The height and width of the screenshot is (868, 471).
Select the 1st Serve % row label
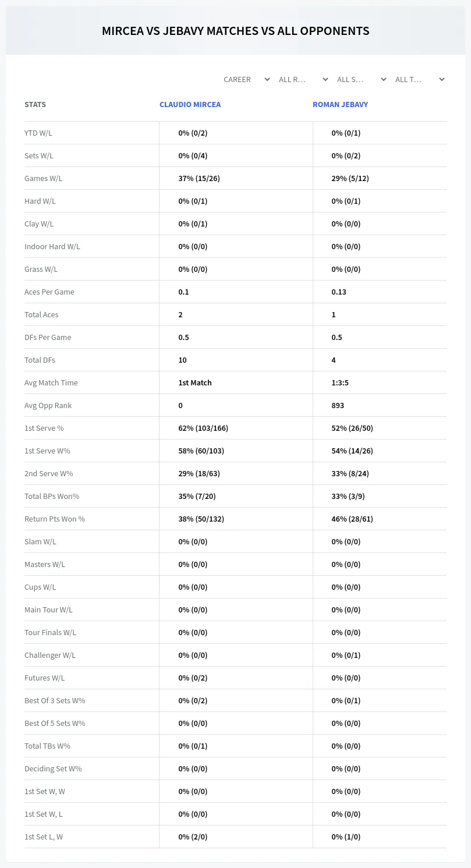point(44,428)
